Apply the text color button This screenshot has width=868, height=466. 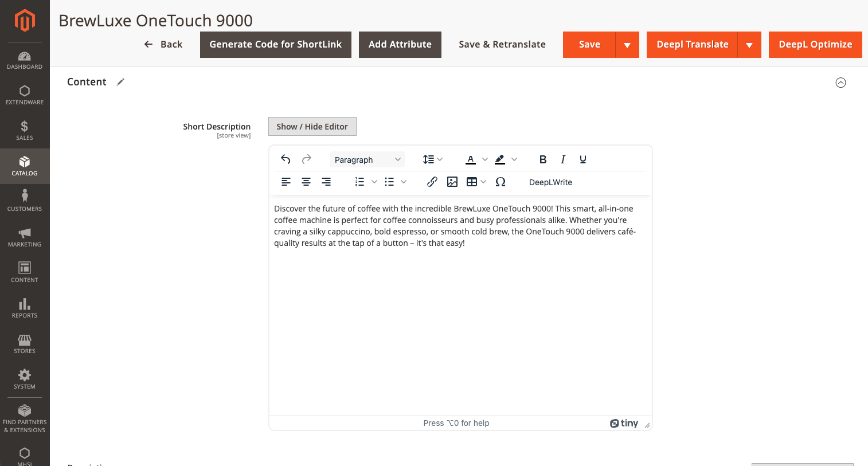point(471,159)
